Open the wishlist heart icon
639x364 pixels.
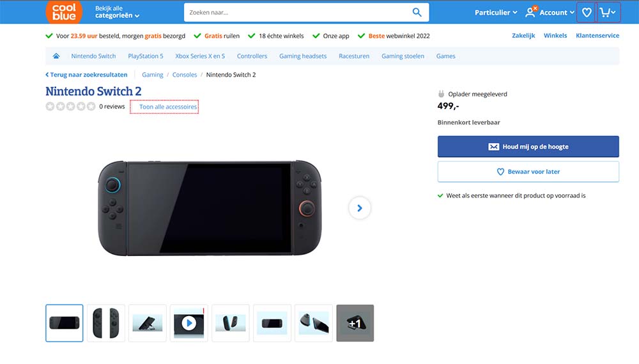coord(587,12)
